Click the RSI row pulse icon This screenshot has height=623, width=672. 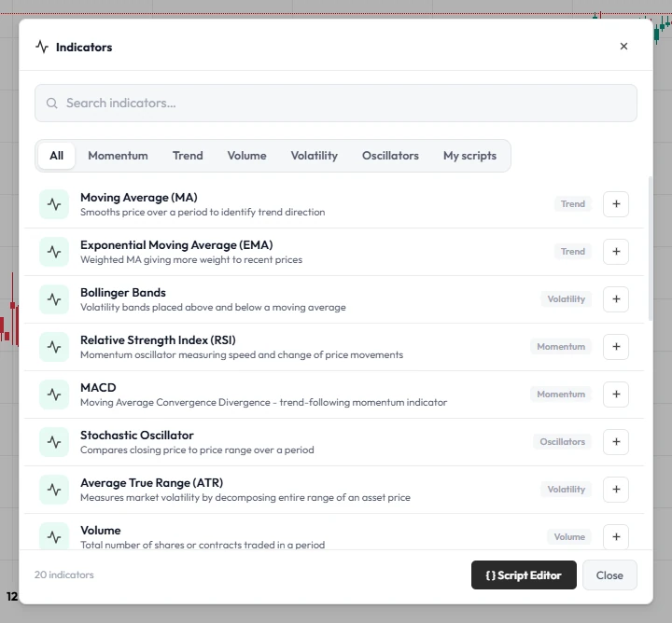pyautogui.click(x=54, y=347)
